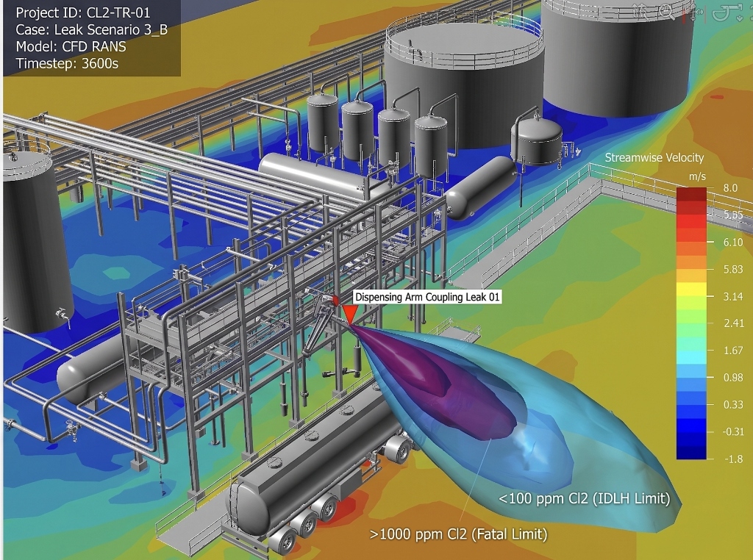The image size is (753, 560).
Task: Click the <100 ppm Cl2 (IDLH Limit) label
Action: pyautogui.click(x=584, y=498)
